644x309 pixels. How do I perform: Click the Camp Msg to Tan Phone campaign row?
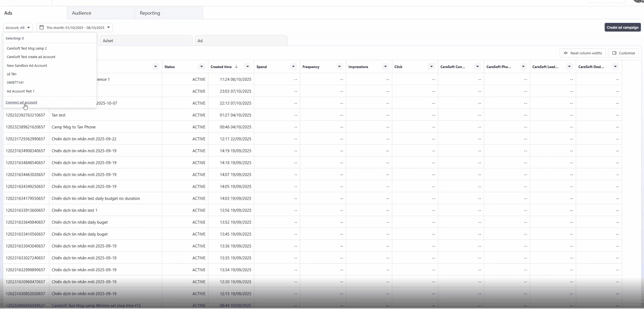(x=74, y=127)
